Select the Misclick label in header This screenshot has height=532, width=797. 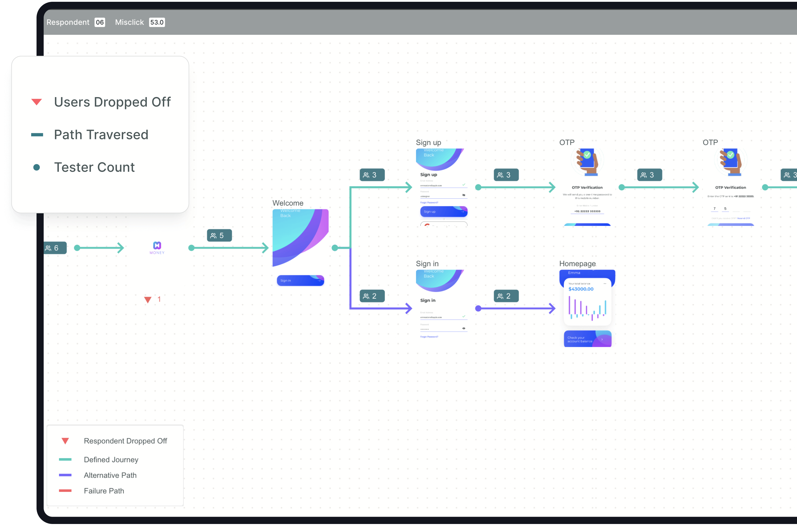129,23
